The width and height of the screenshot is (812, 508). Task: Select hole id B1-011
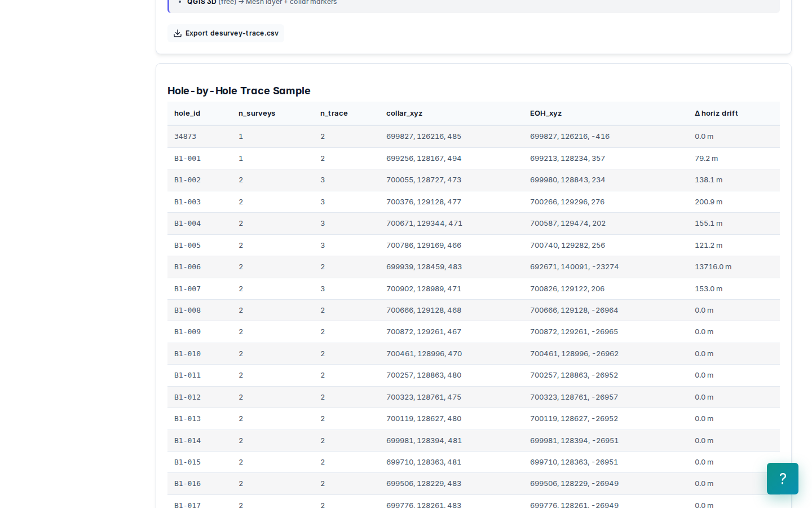click(187, 375)
